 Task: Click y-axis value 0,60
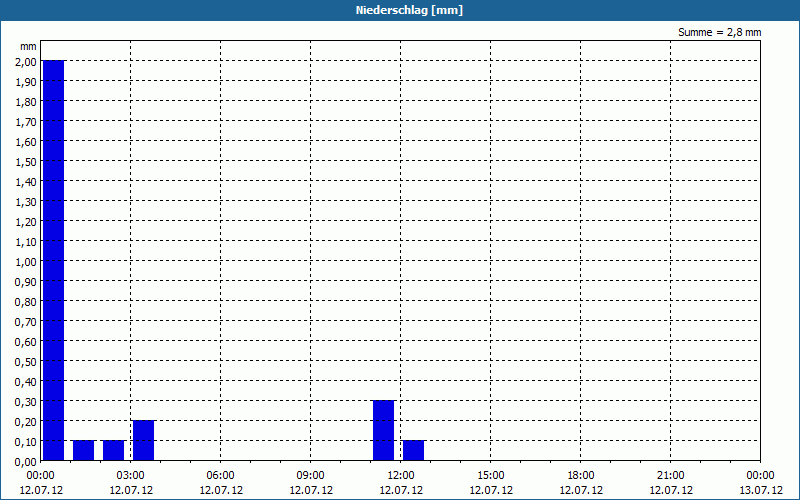pos(27,341)
